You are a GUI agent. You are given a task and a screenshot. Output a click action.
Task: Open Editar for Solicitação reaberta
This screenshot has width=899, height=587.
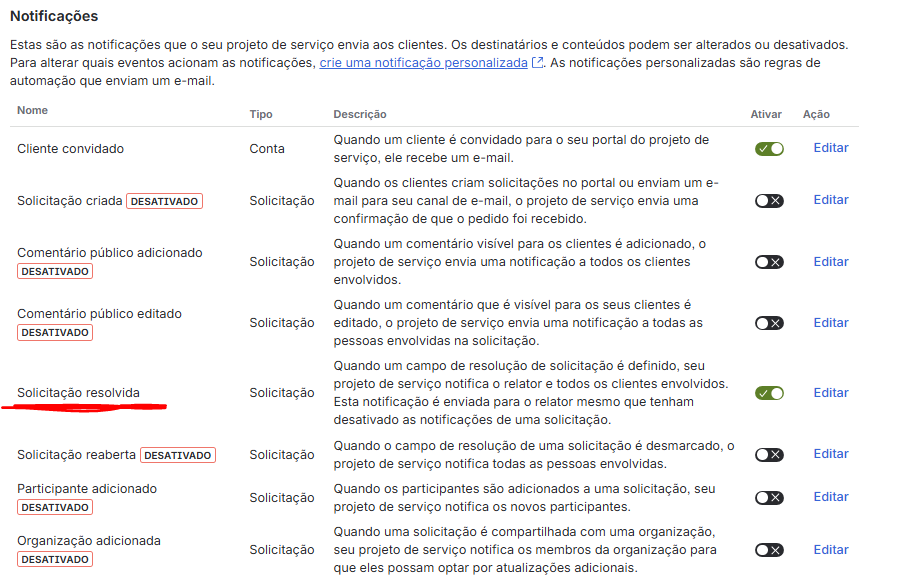point(830,454)
